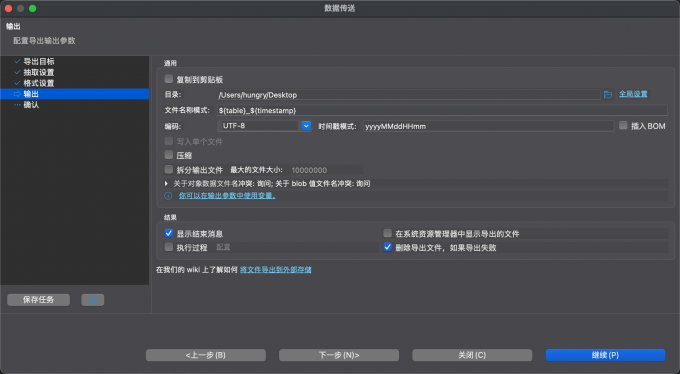Image resolution: width=680 pixels, height=374 pixels.
Task: Uncheck 删除导出文件，如果导出失败 checkbox
Action: (x=388, y=247)
